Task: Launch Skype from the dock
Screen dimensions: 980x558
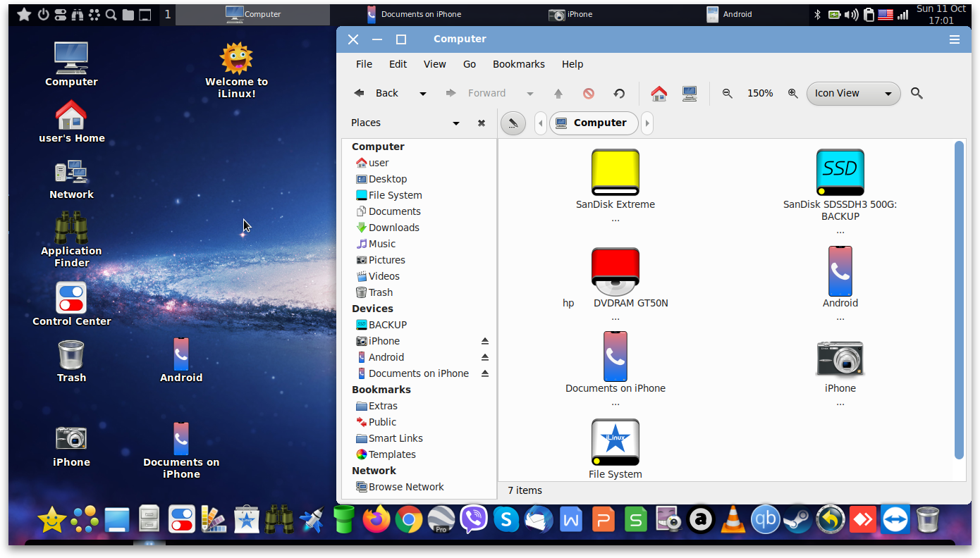Action: (506, 520)
